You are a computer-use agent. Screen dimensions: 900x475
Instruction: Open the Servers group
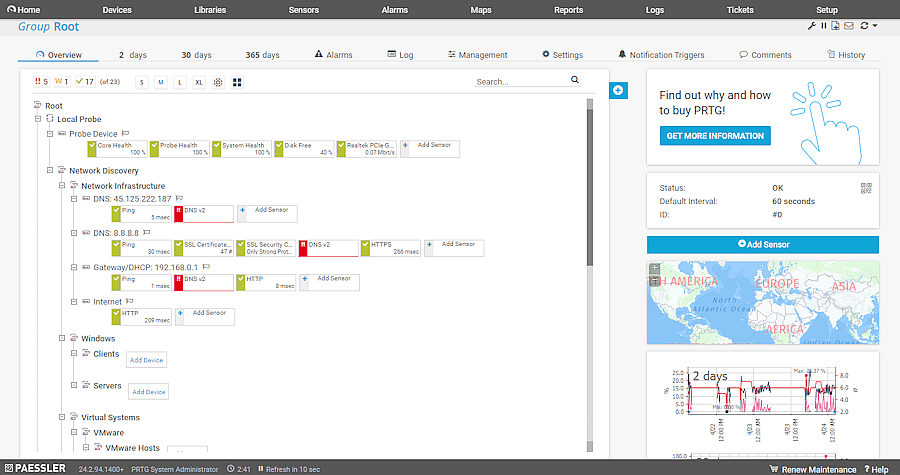(x=107, y=386)
